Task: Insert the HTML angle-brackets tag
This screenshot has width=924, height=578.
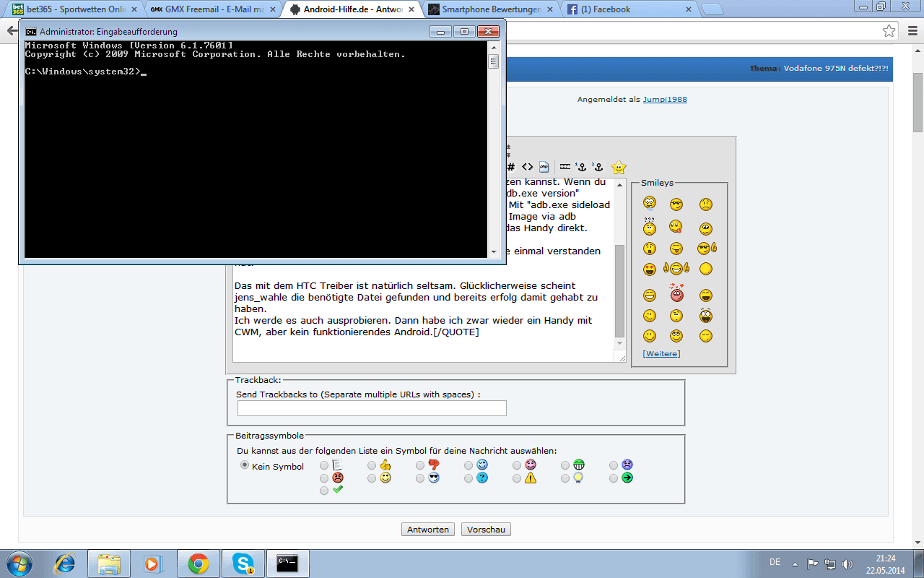Action: (x=528, y=167)
